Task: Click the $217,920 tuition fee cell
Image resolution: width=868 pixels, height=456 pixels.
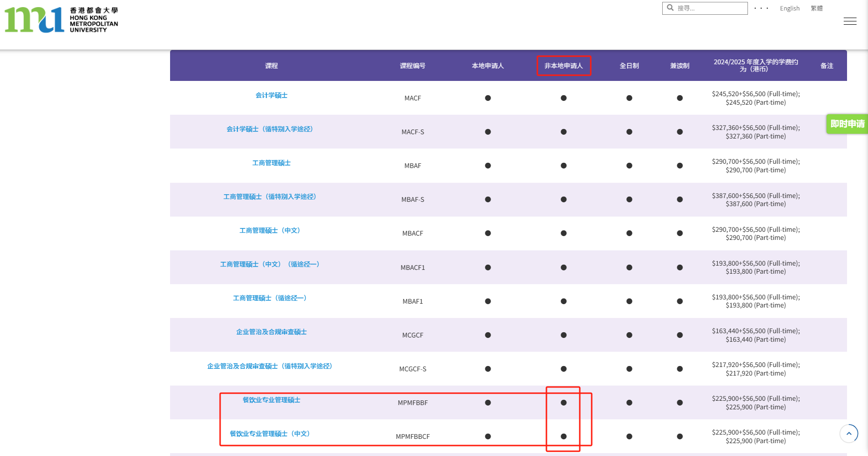Action: 756,369
